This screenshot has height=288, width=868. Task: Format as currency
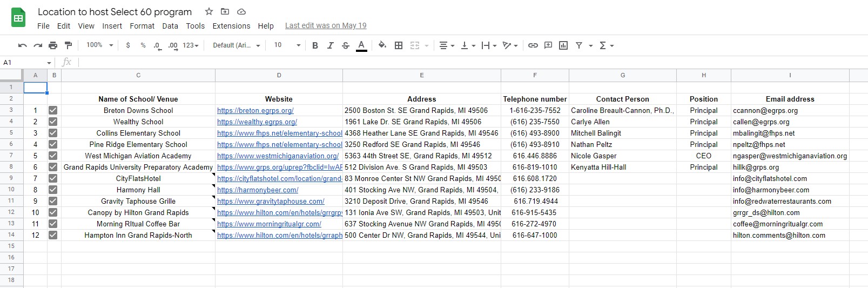[x=128, y=45]
